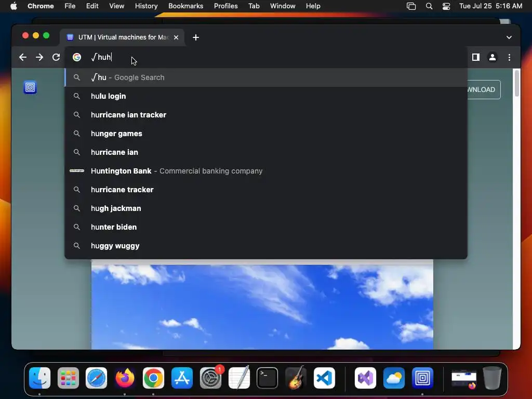This screenshot has height=399, width=532.
Task: Open the File menu
Action: pyautogui.click(x=70, y=6)
